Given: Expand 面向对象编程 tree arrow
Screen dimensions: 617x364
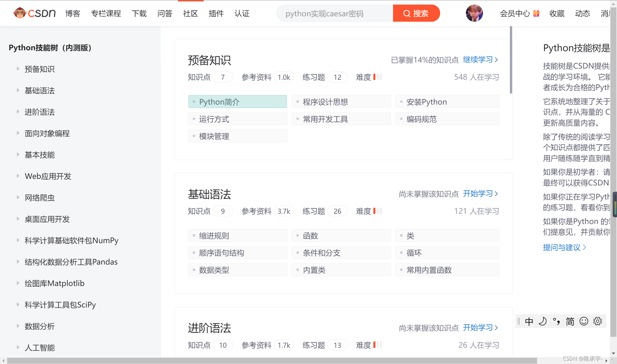Looking at the screenshot, I should [x=18, y=133].
